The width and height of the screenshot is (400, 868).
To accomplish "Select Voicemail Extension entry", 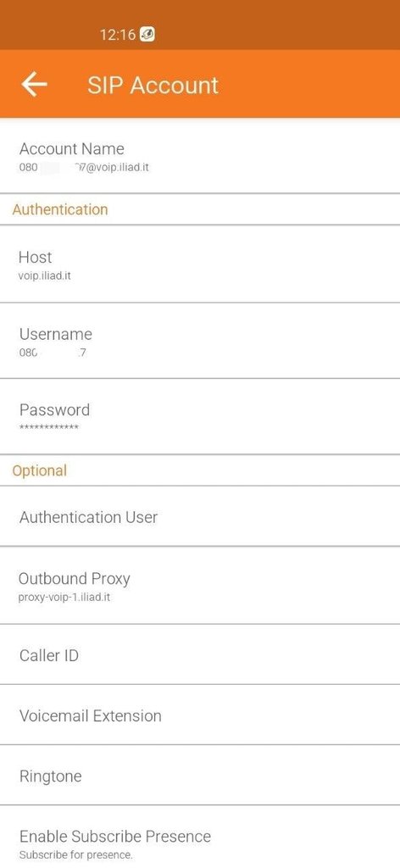I will coord(200,715).
